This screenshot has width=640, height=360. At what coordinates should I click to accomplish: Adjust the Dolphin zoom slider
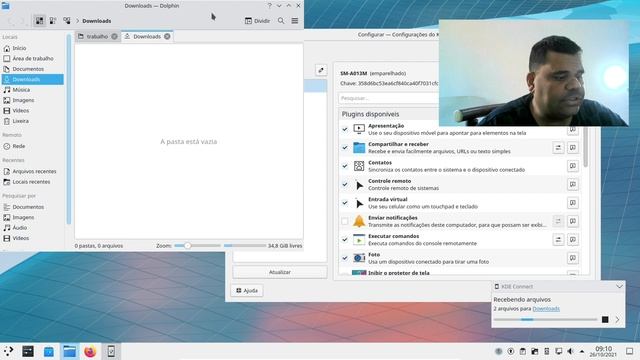coord(197,246)
